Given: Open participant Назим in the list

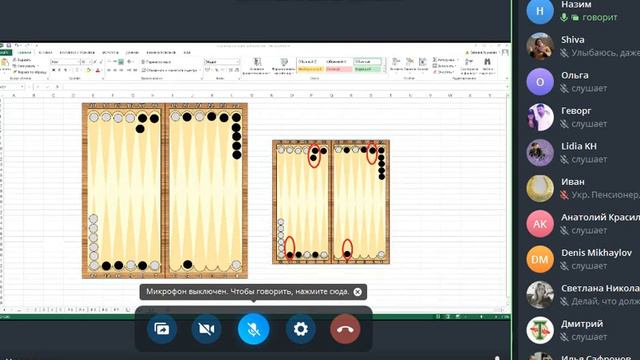Looking at the screenshot, I should (x=579, y=11).
